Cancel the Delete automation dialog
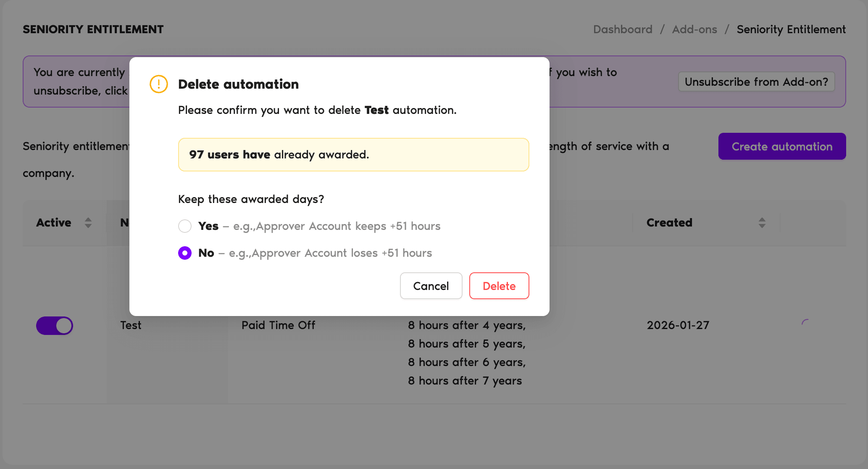 click(431, 286)
